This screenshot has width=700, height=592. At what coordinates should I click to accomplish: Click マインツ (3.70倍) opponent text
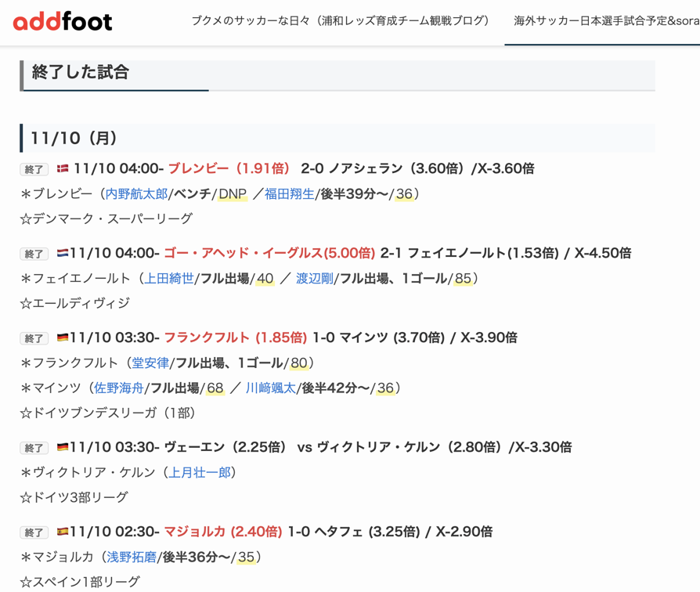point(392,337)
